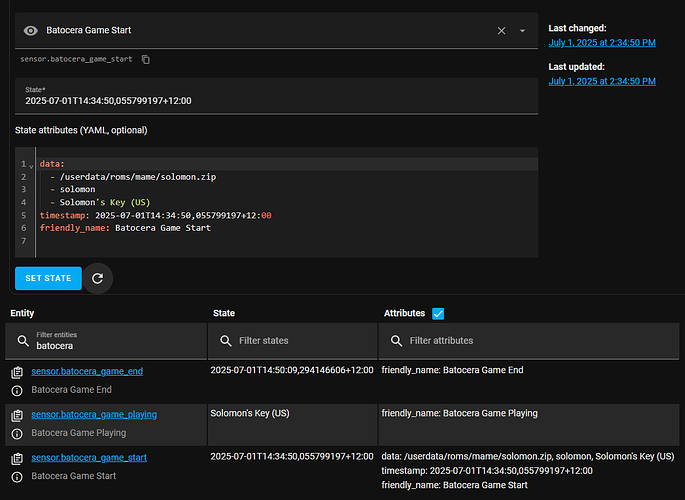Click the timestamp line in the YAML editor
The width and height of the screenshot is (685, 500).
[156, 215]
